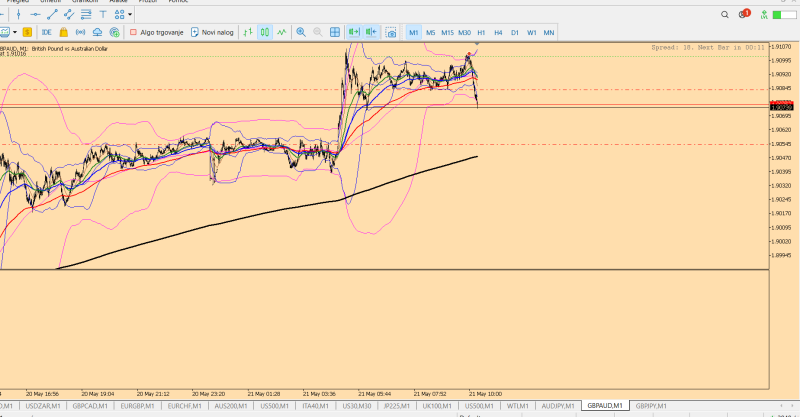Click the yellow dollar symbol icon

[27, 32]
